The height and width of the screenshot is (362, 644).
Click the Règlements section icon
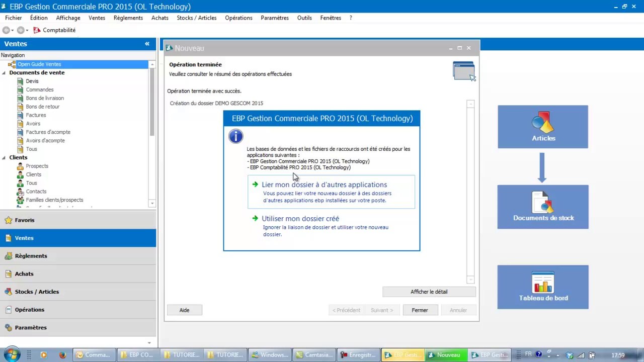click(8, 256)
